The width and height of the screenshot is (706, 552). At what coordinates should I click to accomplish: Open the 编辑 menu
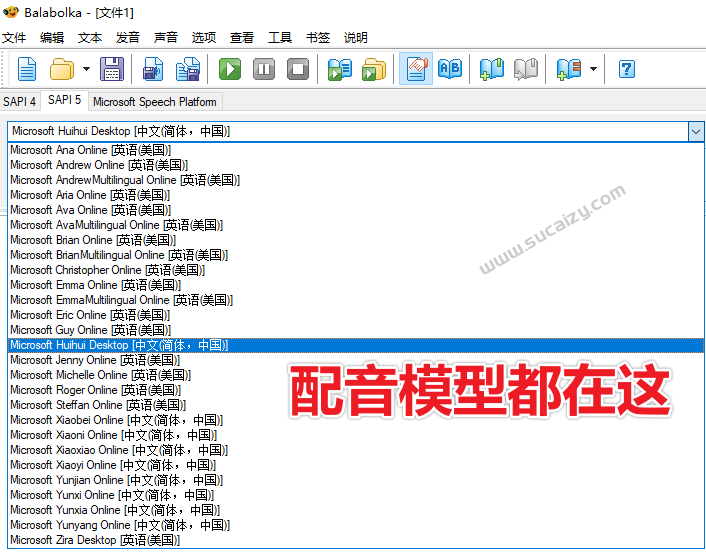pos(52,37)
